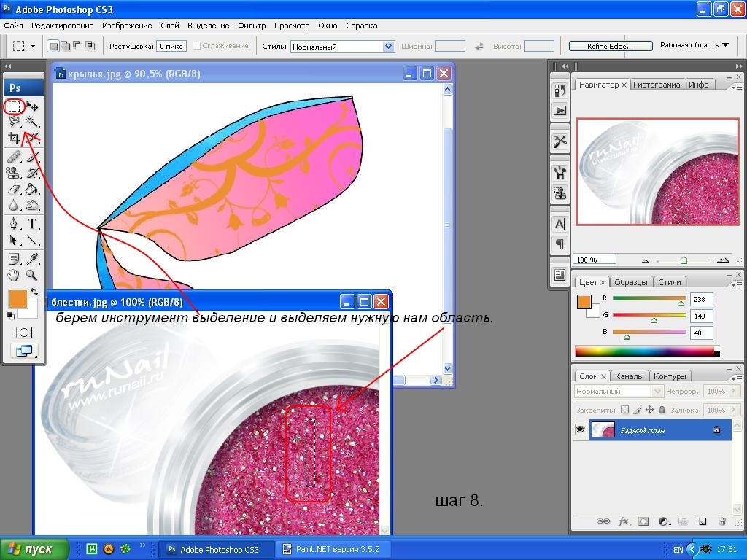Image resolution: width=747 pixels, height=560 pixels.
Task: Activate the Eyedropper tool
Action: point(33,259)
